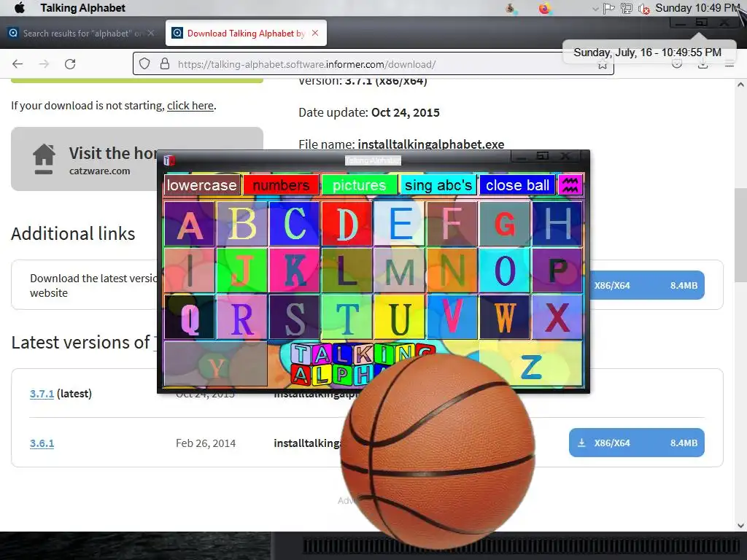Open the numbers mode
747x560 pixels.
point(281,185)
